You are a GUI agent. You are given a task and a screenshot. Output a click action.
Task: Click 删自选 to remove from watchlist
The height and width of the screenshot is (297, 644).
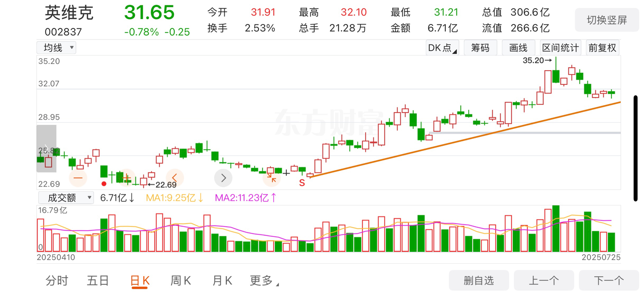coord(479,280)
